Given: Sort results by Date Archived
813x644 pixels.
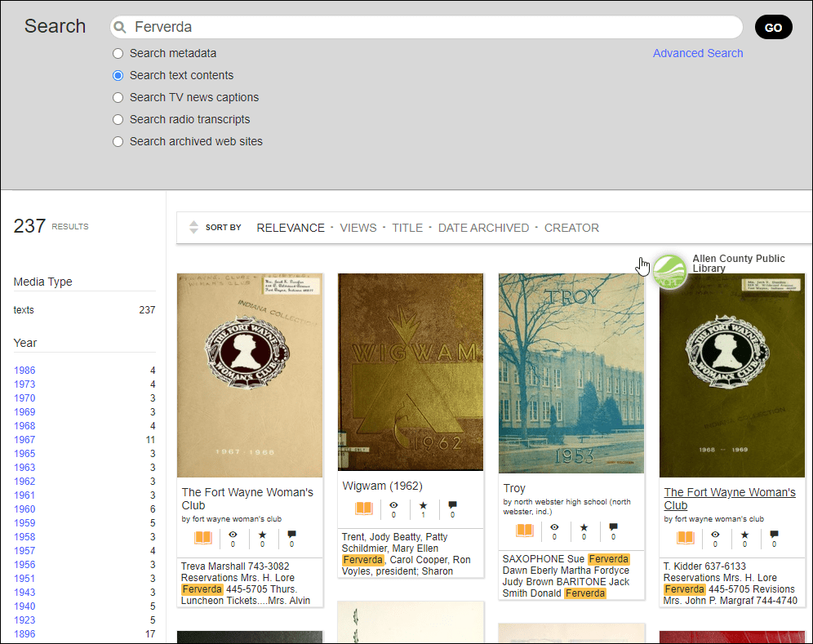Looking at the screenshot, I should 483,228.
